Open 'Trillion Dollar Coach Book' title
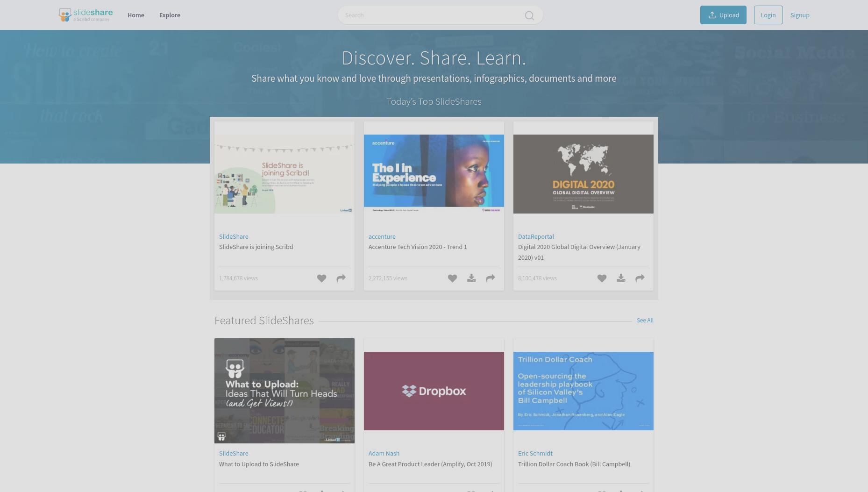 point(574,464)
